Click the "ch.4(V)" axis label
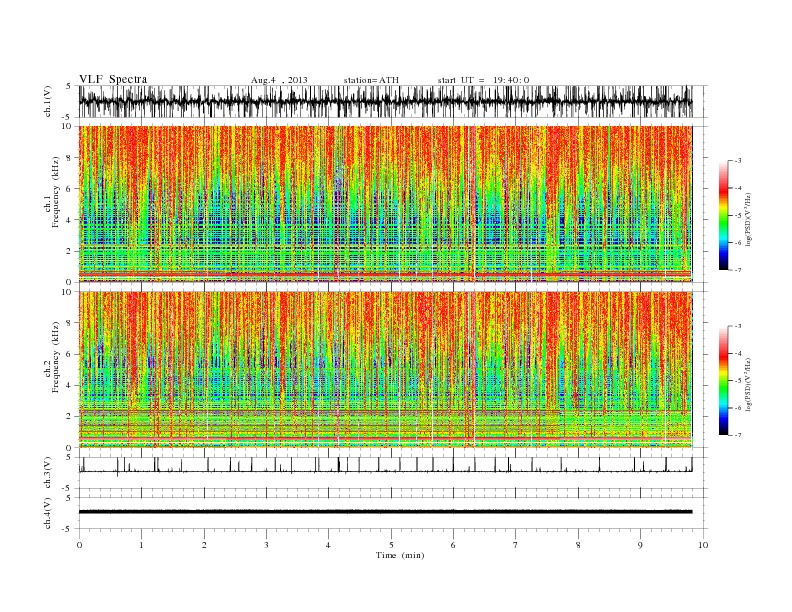The height and width of the screenshot is (612, 792). click(x=48, y=513)
